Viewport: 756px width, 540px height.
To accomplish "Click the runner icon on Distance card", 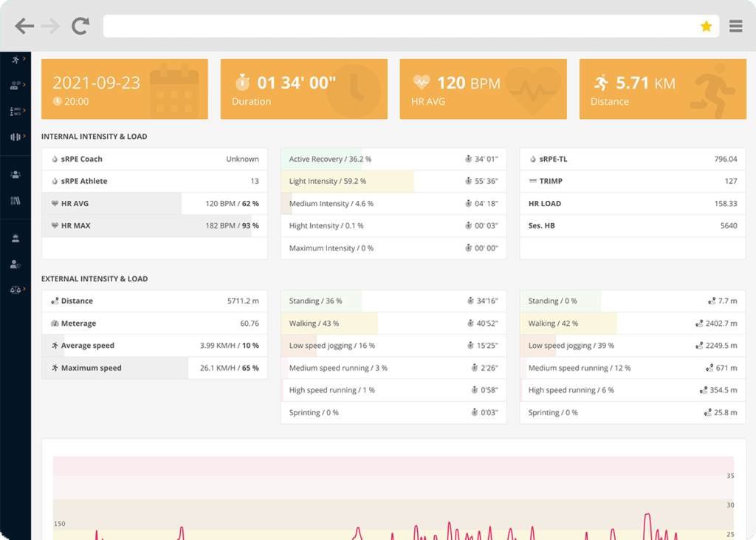I will [602, 82].
